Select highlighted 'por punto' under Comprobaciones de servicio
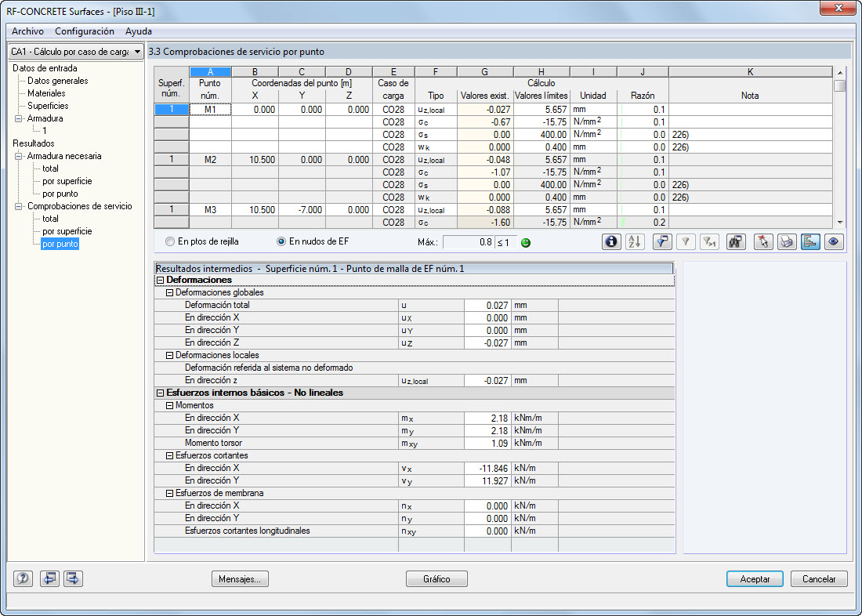862x616 pixels. [x=60, y=244]
